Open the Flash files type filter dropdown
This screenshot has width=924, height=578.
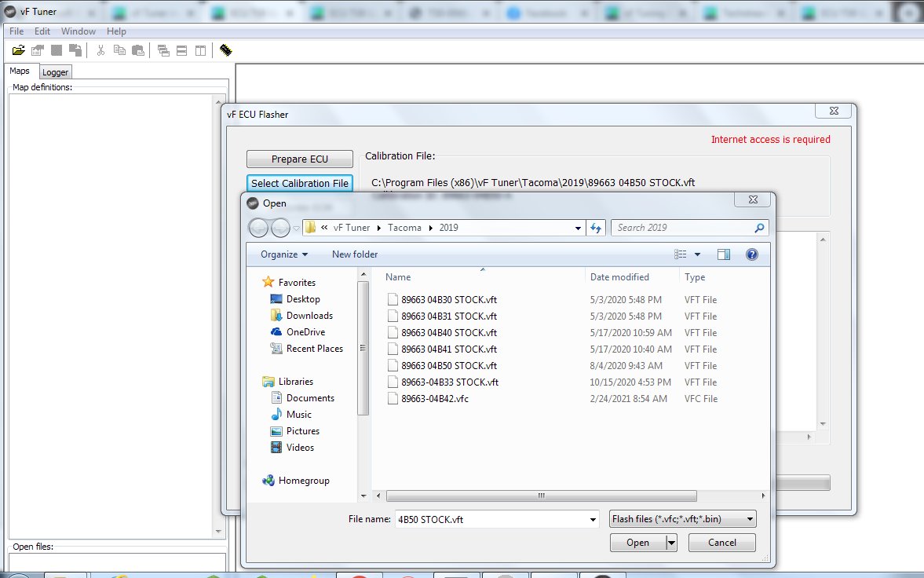pos(682,519)
